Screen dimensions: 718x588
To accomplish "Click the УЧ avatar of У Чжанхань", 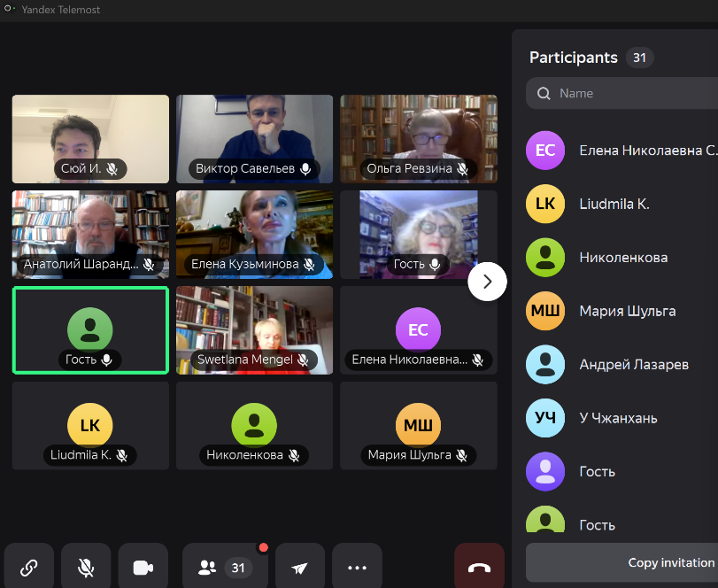I will point(545,418).
